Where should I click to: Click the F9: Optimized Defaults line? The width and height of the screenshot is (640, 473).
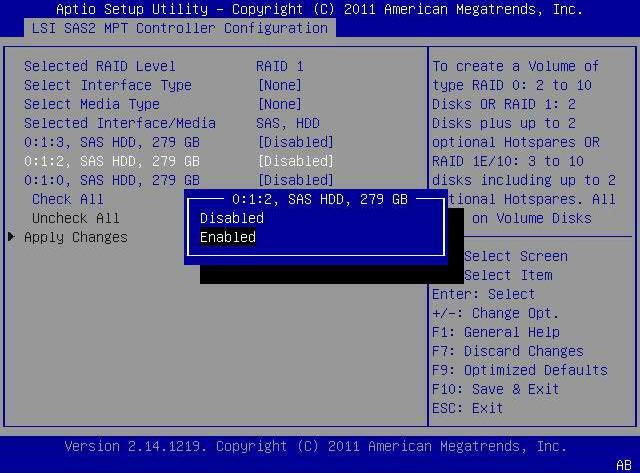click(x=520, y=370)
